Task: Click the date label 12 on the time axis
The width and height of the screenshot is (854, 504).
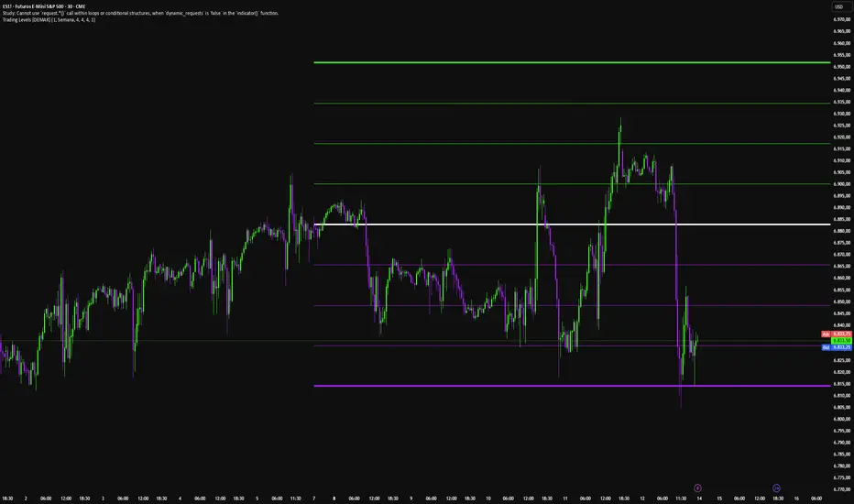Action: coord(642,498)
